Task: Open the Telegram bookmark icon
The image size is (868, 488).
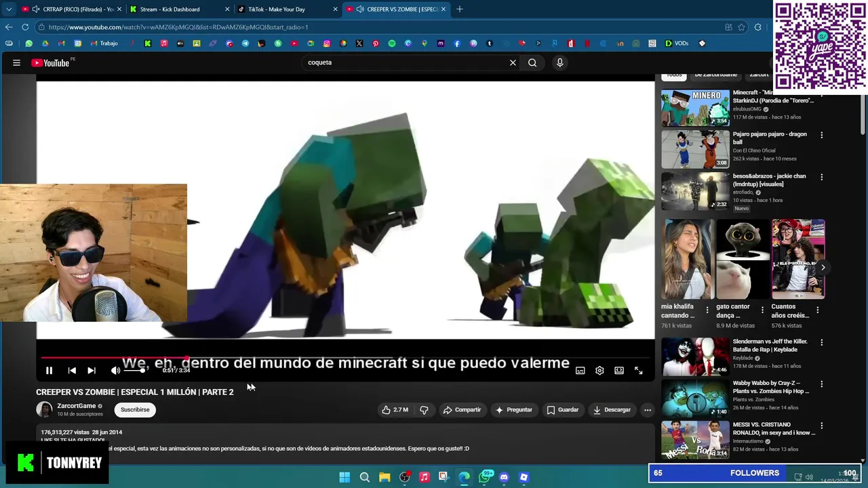Action: (x=245, y=43)
